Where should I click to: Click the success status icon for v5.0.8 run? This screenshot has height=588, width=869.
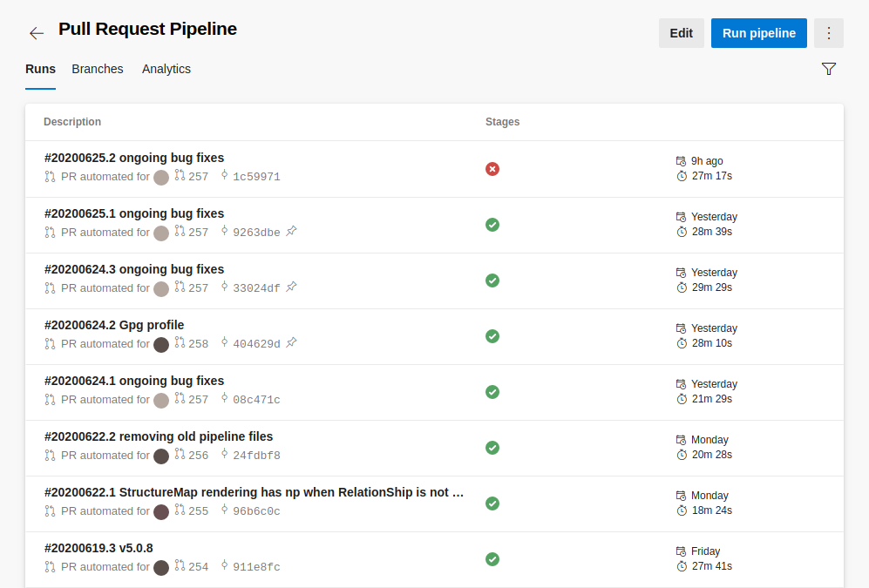(x=492, y=559)
